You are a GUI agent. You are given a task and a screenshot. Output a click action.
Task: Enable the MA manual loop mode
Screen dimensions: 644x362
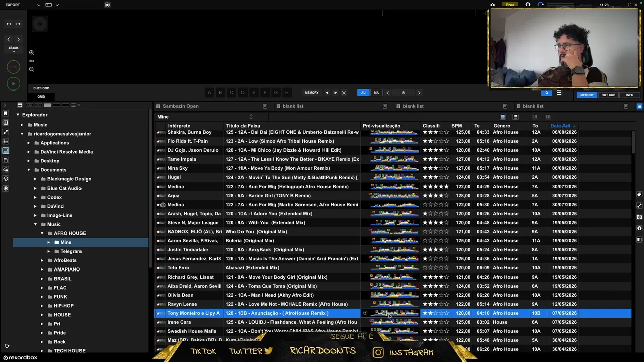tap(376, 93)
